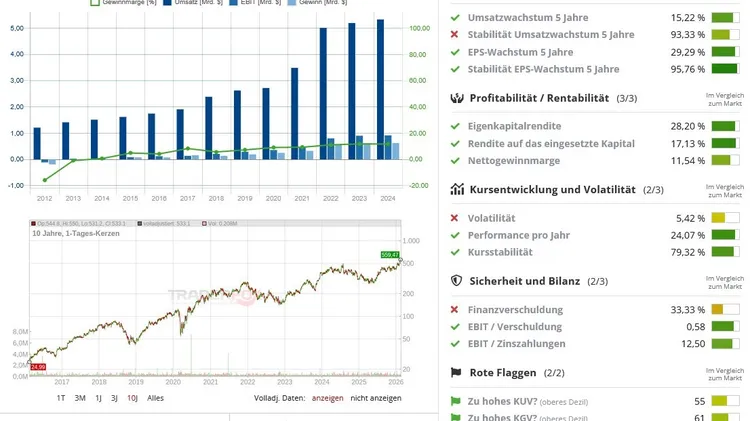Click 'nicht anzeigen' for volume-adjusted data
Image resolution: width=750 pixels, height=421 pixels.
coord(375,398)
